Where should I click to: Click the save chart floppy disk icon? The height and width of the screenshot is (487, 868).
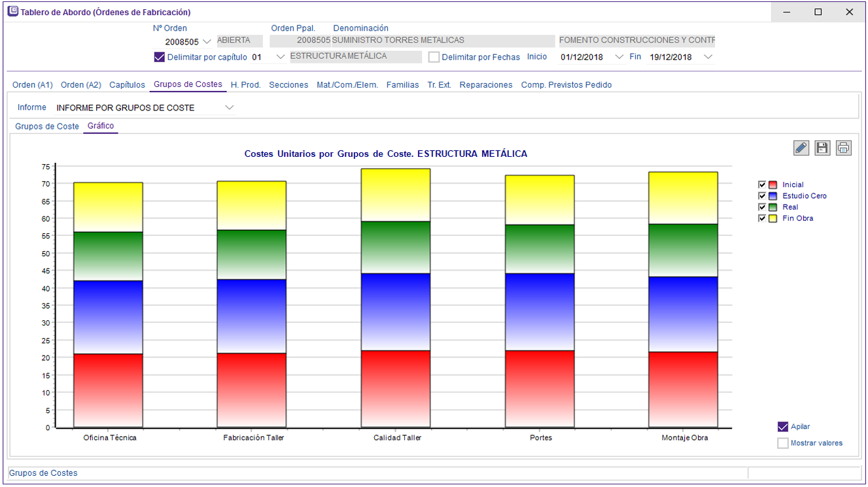point(822,148)
